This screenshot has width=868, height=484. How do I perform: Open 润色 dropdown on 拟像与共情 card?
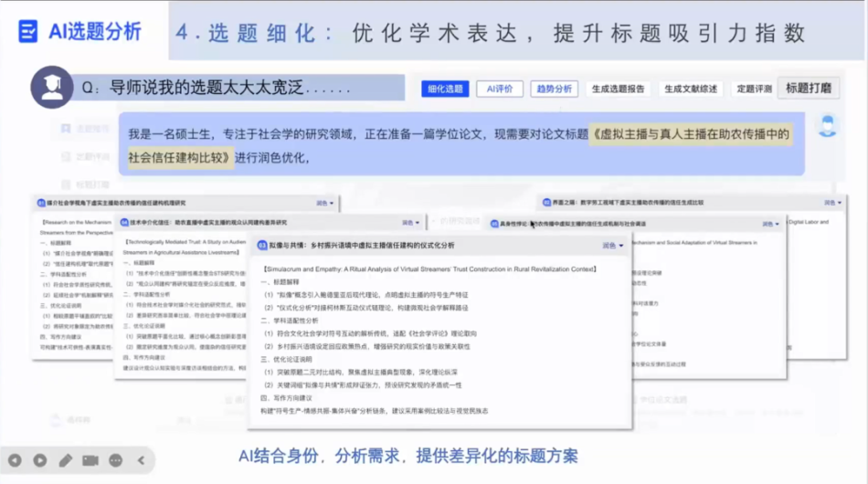(x=612, y=246)
